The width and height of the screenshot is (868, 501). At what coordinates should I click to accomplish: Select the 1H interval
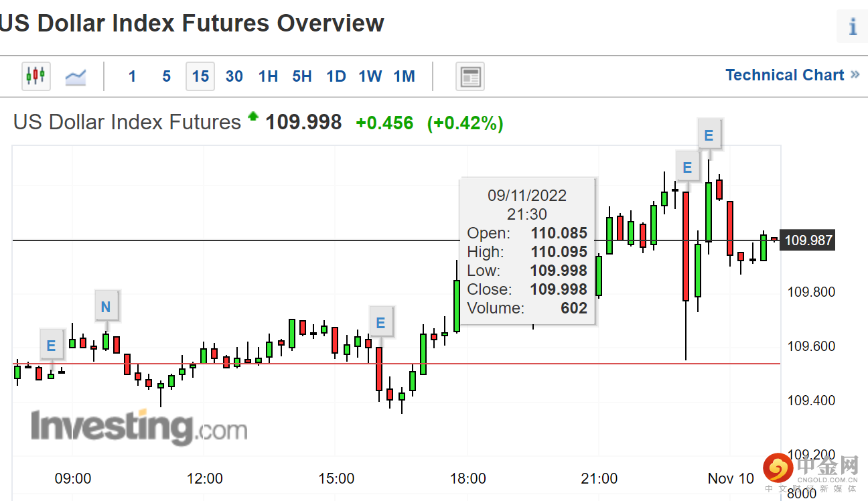pyautogui.click(x=268, y=76)
